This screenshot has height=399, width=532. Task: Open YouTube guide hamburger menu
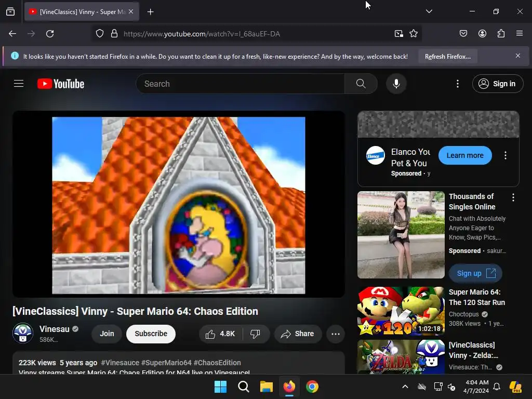[19, 84]
